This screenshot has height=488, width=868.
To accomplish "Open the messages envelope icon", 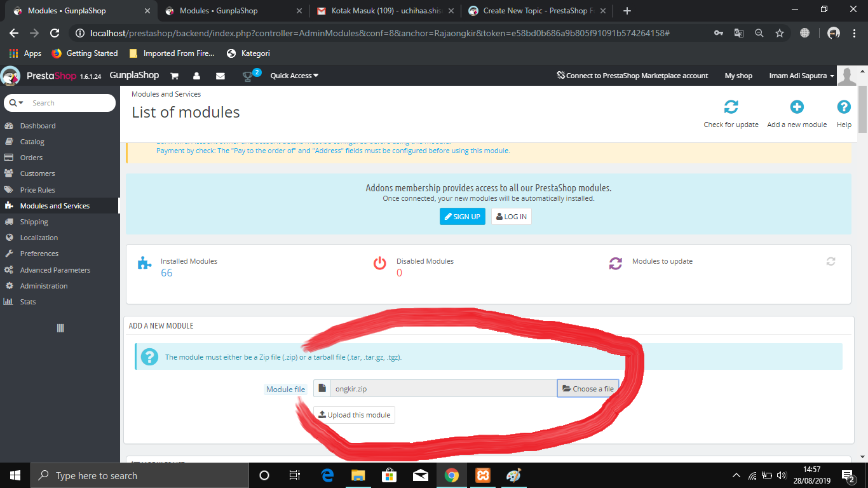I will (220, 75).
